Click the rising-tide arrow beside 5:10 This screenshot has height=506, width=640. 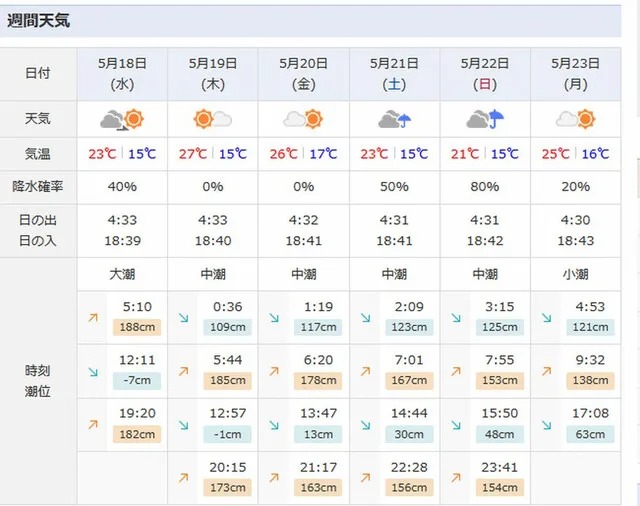tap(93, 317)
